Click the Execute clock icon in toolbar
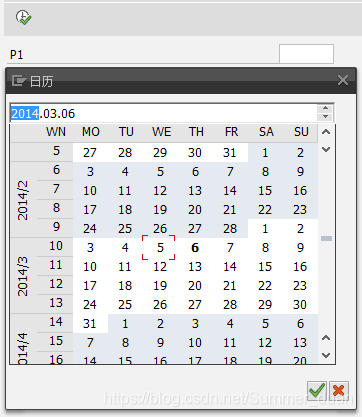 point(23,17)
